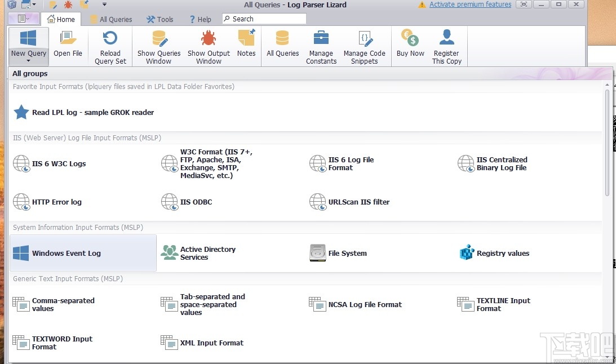Choose Tab-separated and space-separated values

(x=232, y=304)
